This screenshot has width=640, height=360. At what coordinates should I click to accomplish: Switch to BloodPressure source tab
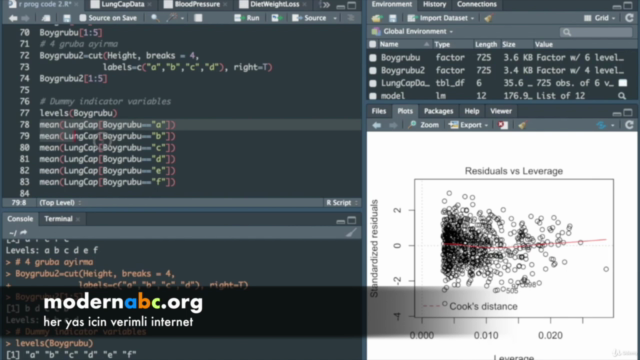(197, 4)
